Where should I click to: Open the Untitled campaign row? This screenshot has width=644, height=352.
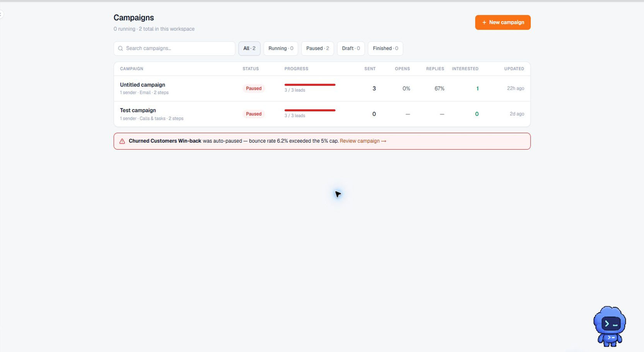pyautogui.click(x=322, y=88)
